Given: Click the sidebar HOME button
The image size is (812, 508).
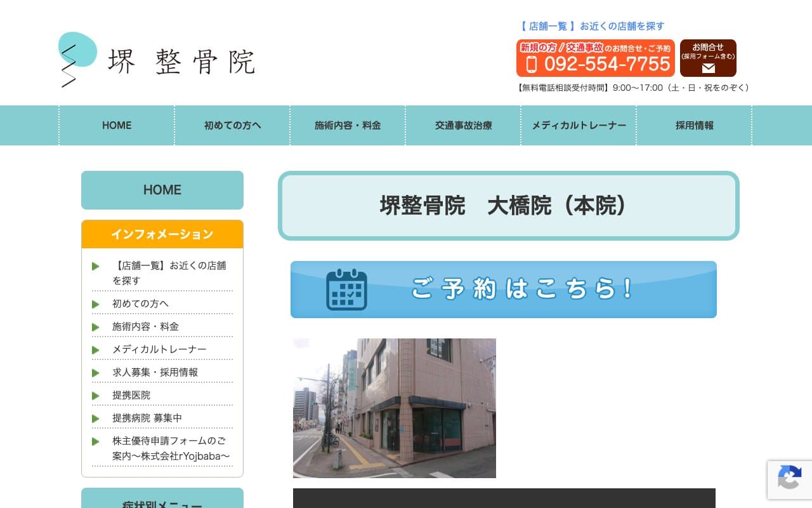Looking at the screenshot, I should 162,190.
